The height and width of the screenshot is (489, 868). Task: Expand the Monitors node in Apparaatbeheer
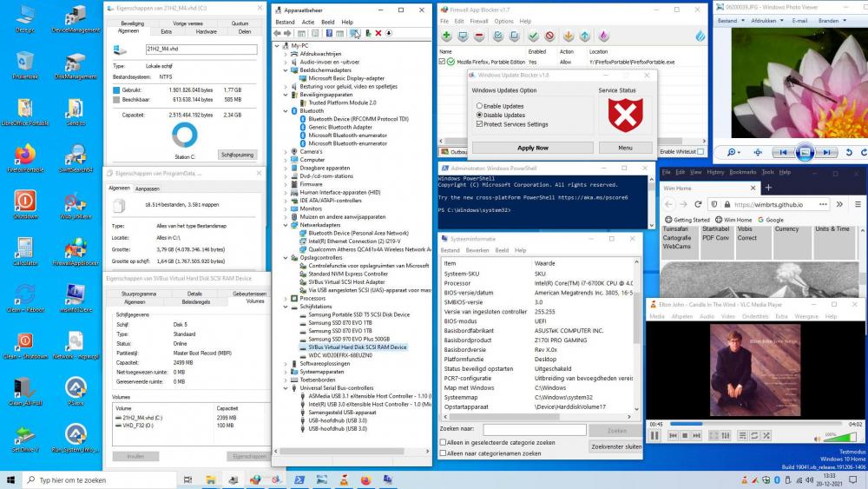tap(286, 208)
